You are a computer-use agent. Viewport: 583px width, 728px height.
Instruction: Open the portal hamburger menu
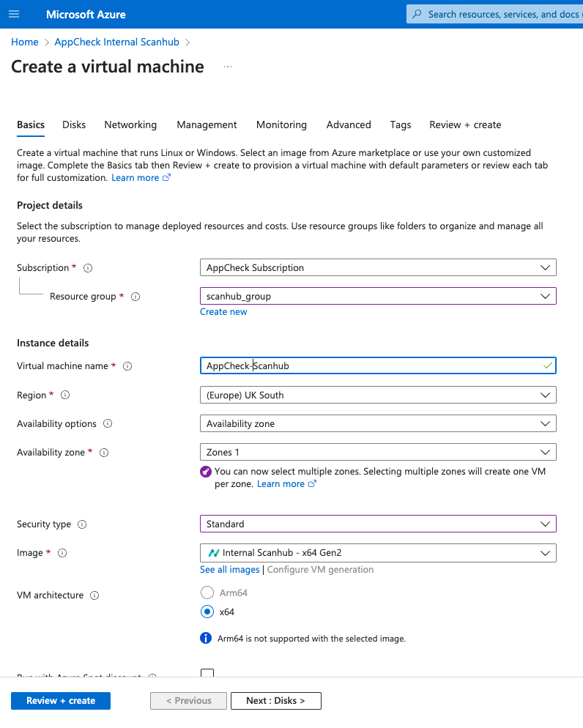14,14
